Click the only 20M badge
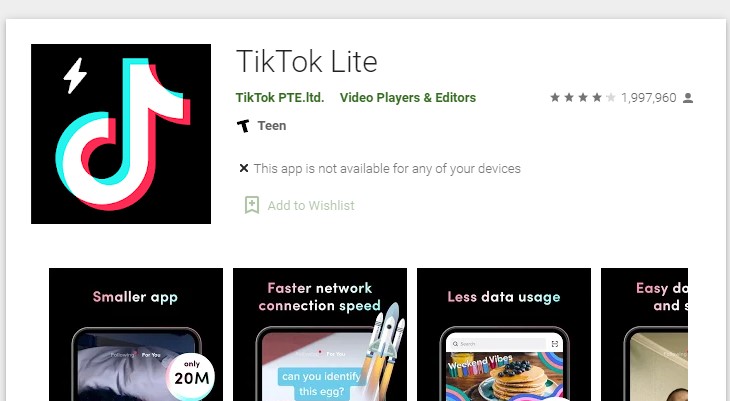The height and width of the screenshot is (401, 730). tap(191, 375)
